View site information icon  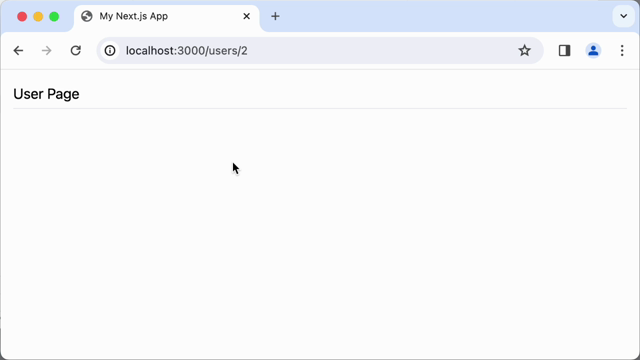click(110, 51)
